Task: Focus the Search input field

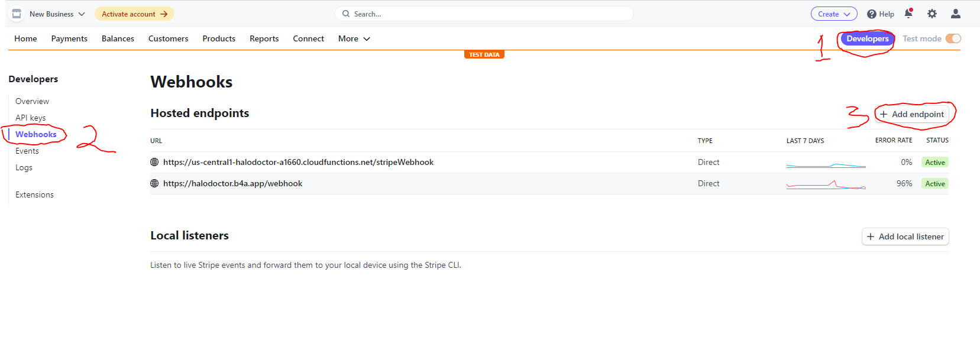Action: pos(485,14)
